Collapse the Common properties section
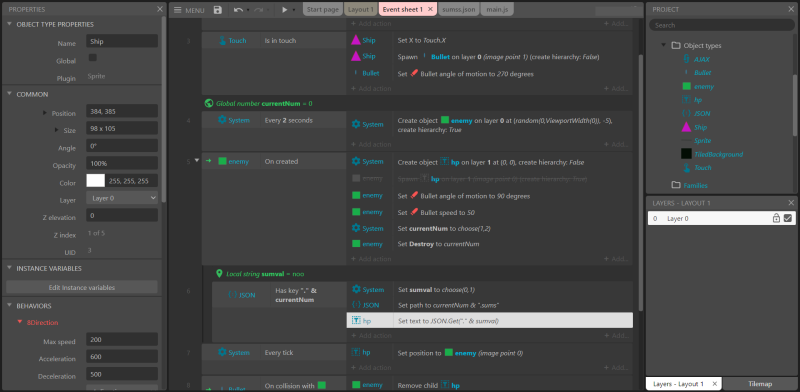 coord(10,94)
